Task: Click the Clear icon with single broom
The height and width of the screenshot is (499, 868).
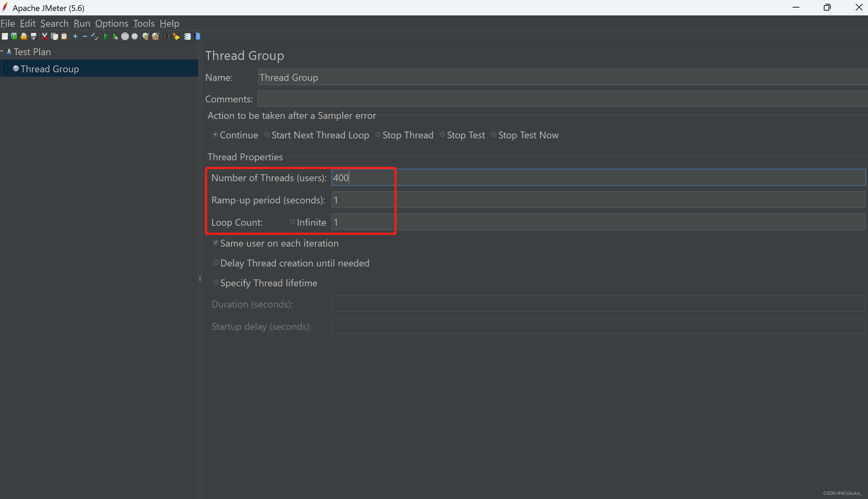Action: pos(146,36)
